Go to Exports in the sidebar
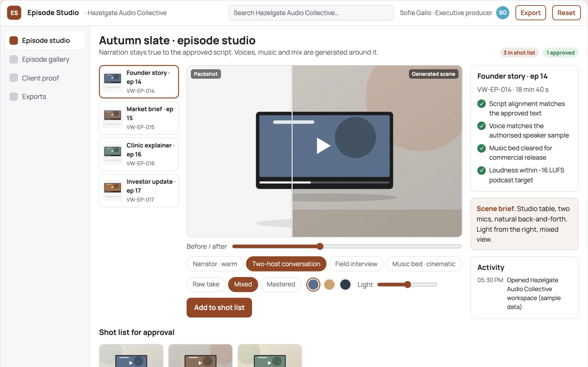 coord(45,97)
